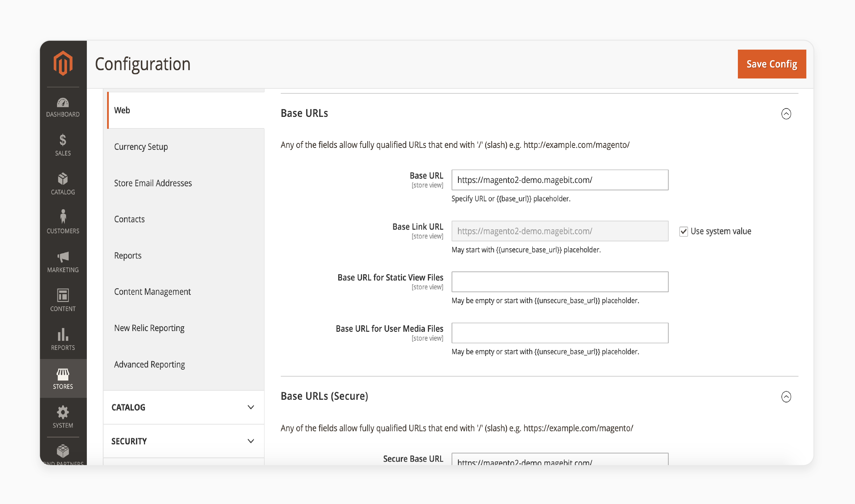The width and height of the screenshot is (855, 504).
Task: Expand the CATALOG configuration group
Action: point(184,407)
